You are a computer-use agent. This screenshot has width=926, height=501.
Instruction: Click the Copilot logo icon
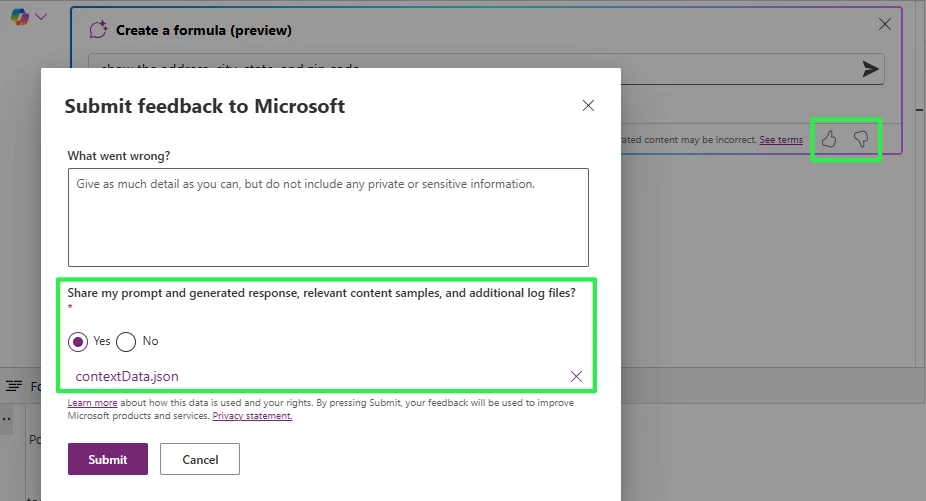tap(19, 17)
